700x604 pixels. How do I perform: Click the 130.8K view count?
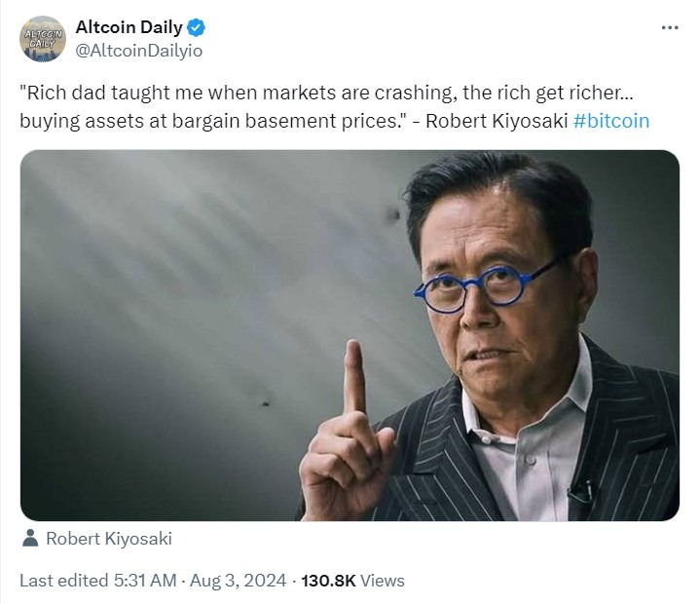coord(328,581)
